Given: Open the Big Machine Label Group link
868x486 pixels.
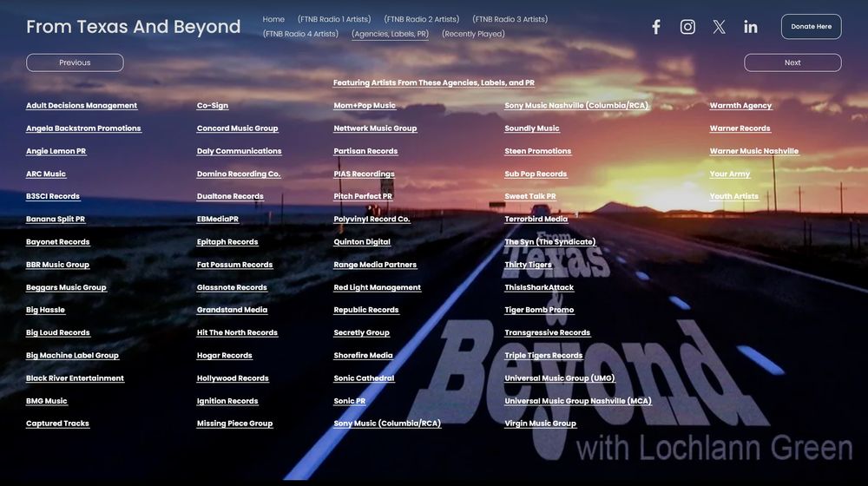Looking at the screenshot, I should (x=72, y=355).
